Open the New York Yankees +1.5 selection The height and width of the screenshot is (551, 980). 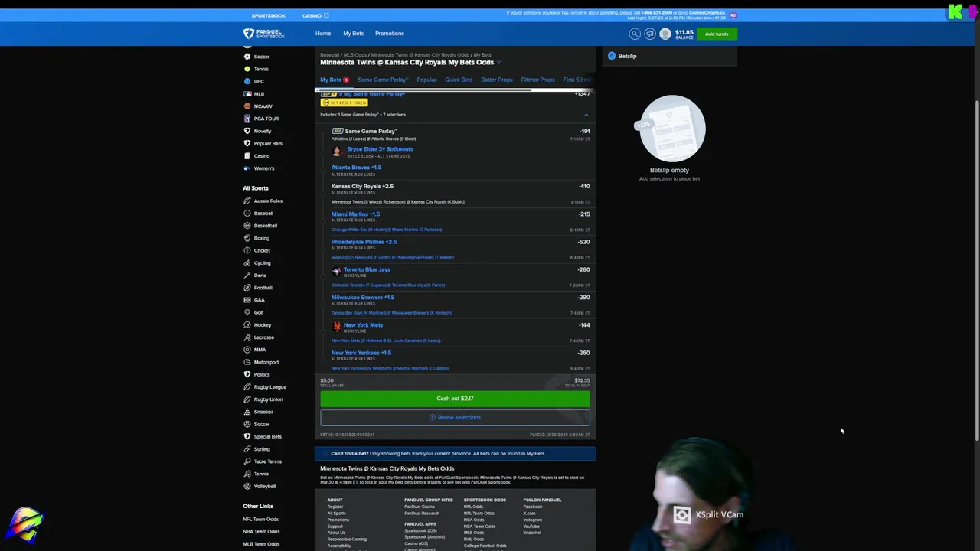point(361,353)
